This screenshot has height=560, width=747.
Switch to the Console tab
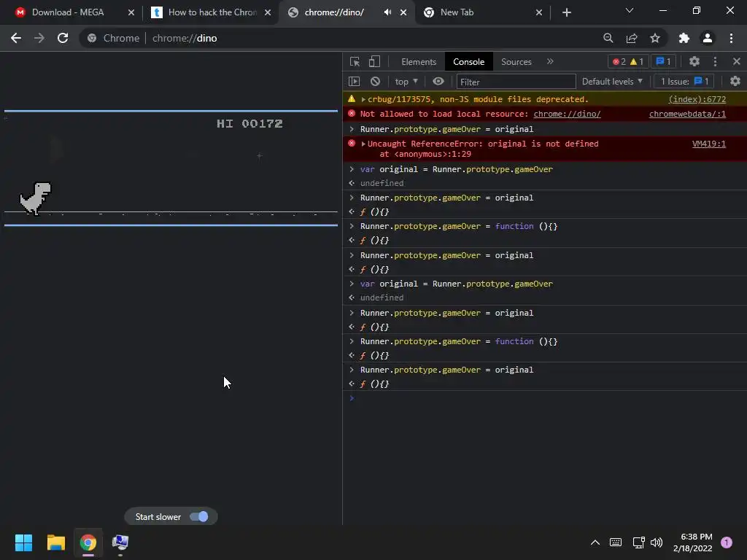tap(469, 62)
